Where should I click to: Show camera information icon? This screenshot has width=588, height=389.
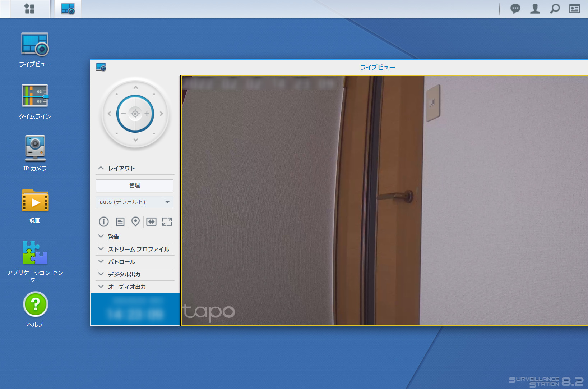pyautogui.click(x=104, y=221)
